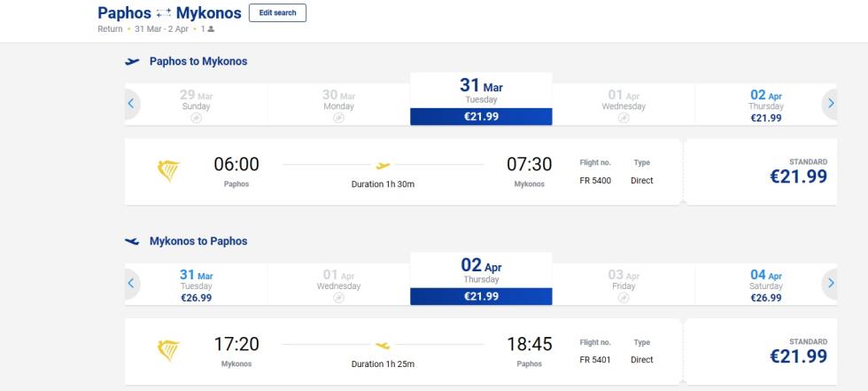This screenshot has height=391, width=868.
Task: Select the 04 Apr Saturday return date at €26.99
Action: point(766,285)
